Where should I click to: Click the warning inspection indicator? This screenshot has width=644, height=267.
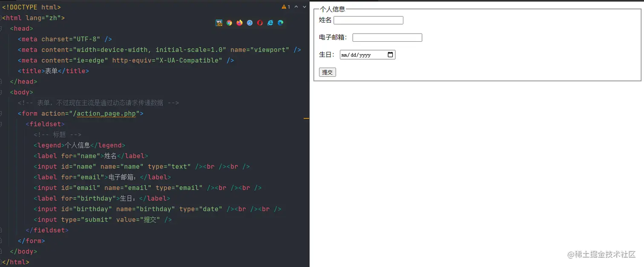[286, 7]
